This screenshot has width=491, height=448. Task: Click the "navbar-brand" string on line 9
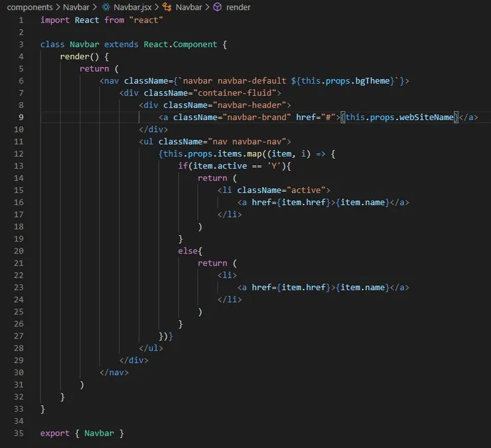pos(257,117)
